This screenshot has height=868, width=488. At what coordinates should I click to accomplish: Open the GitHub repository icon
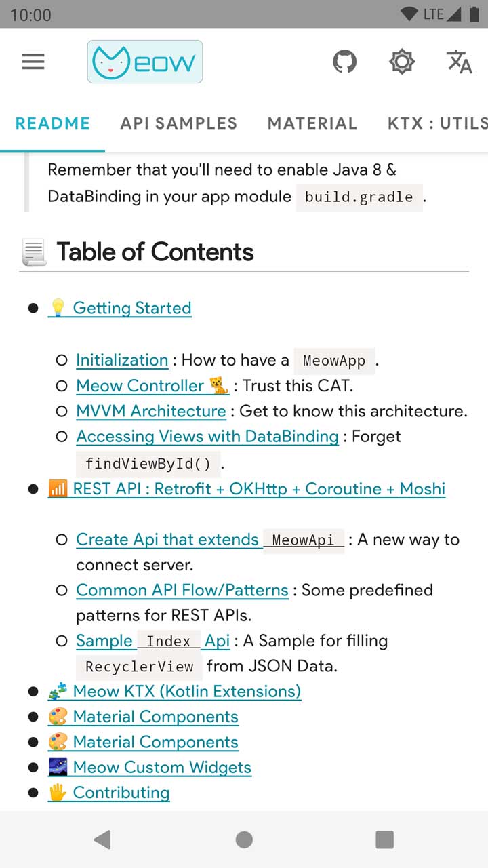pos(344,62)
